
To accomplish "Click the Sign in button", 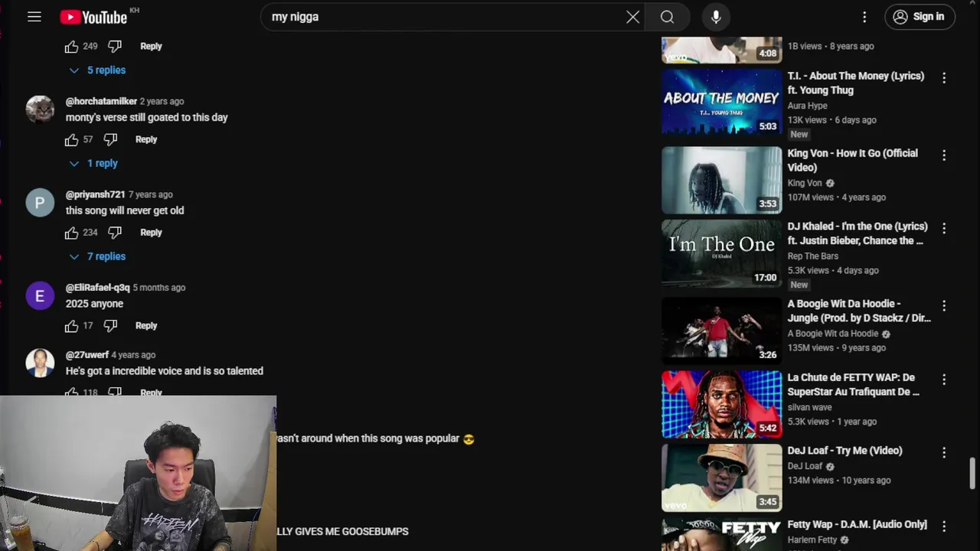I will (920, 17).
